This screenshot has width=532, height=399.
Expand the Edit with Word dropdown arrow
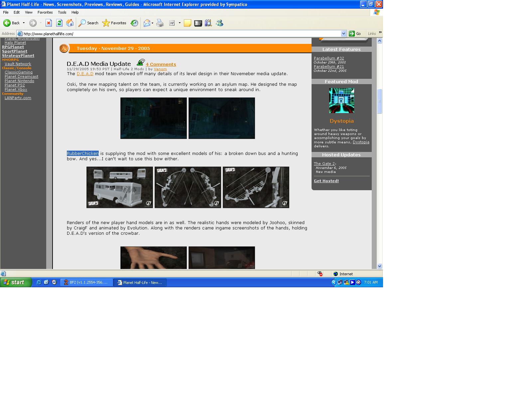tap(180, 23)
